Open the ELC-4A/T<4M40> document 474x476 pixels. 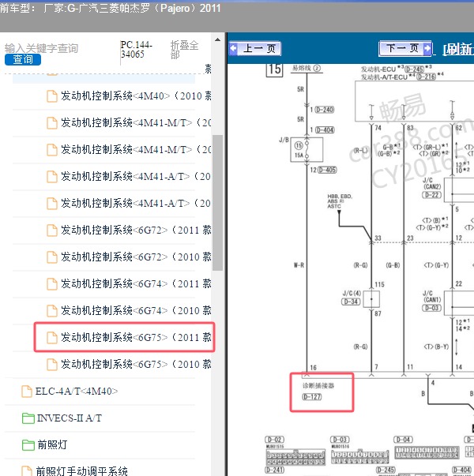coord(77,392)
